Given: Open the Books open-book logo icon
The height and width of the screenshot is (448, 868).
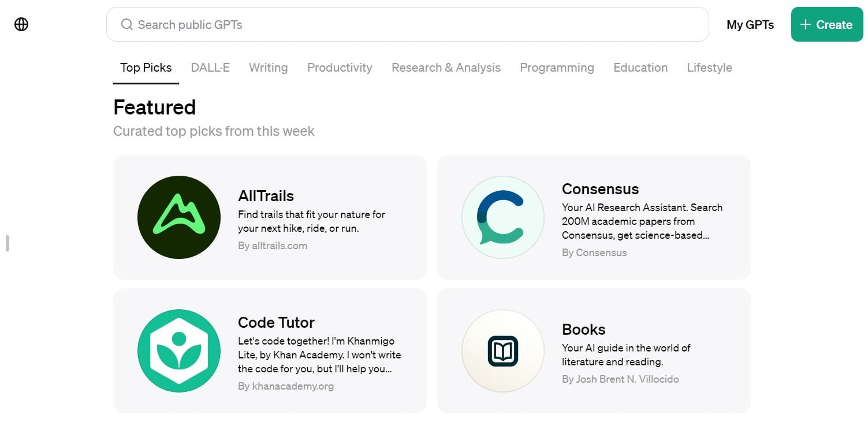Looking at the screenshot, I should coord(503,351).
